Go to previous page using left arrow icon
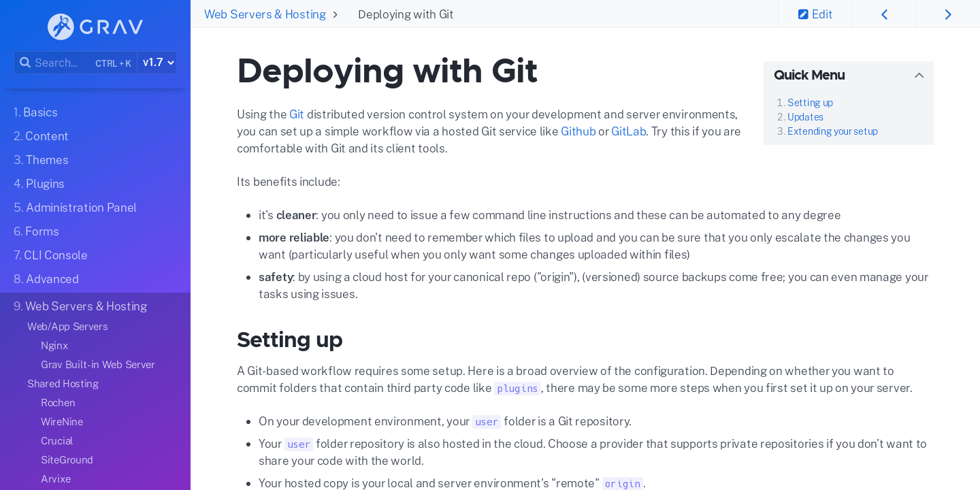Viewport: 980px width, 490px height. [884, 14]
